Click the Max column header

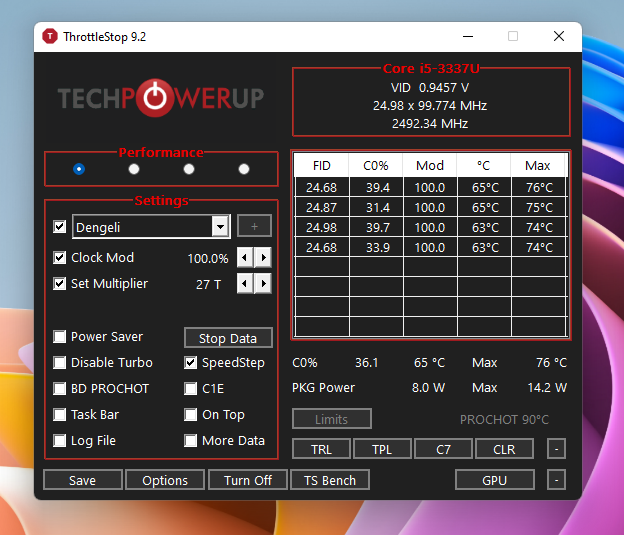[x=538, y=166]
